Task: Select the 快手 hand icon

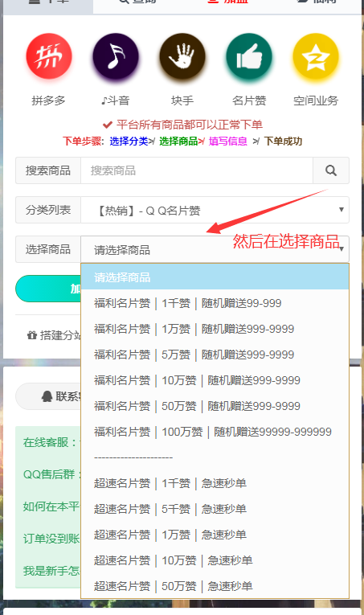Action: (182, 56)
